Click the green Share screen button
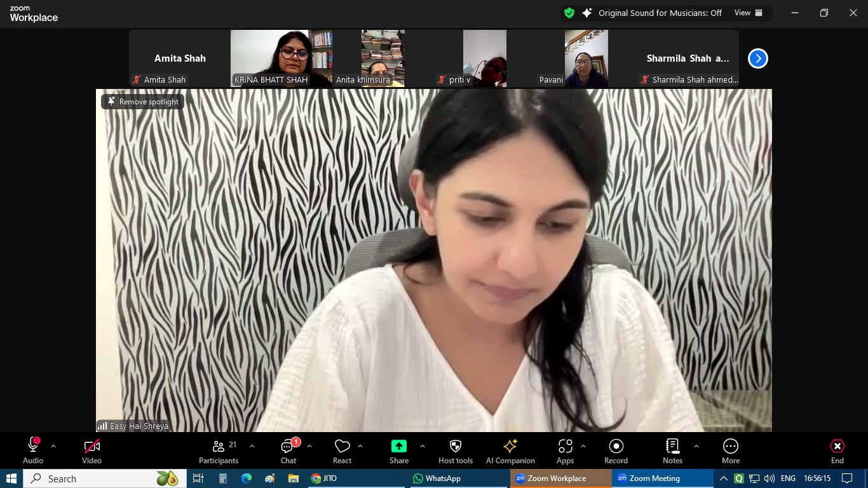Screen dimensions: 868x488 click(x=398, y=451)
